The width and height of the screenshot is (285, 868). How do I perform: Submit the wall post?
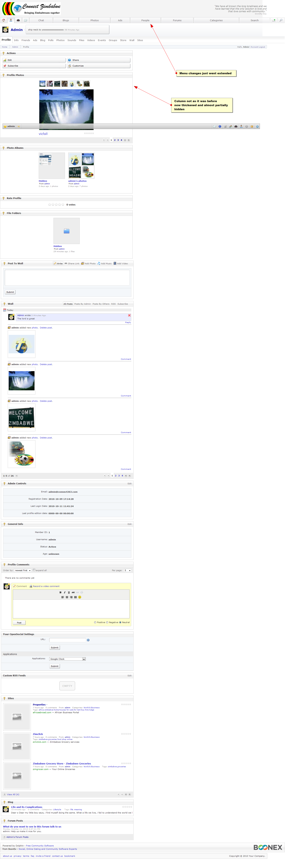[x=10, y=292]
